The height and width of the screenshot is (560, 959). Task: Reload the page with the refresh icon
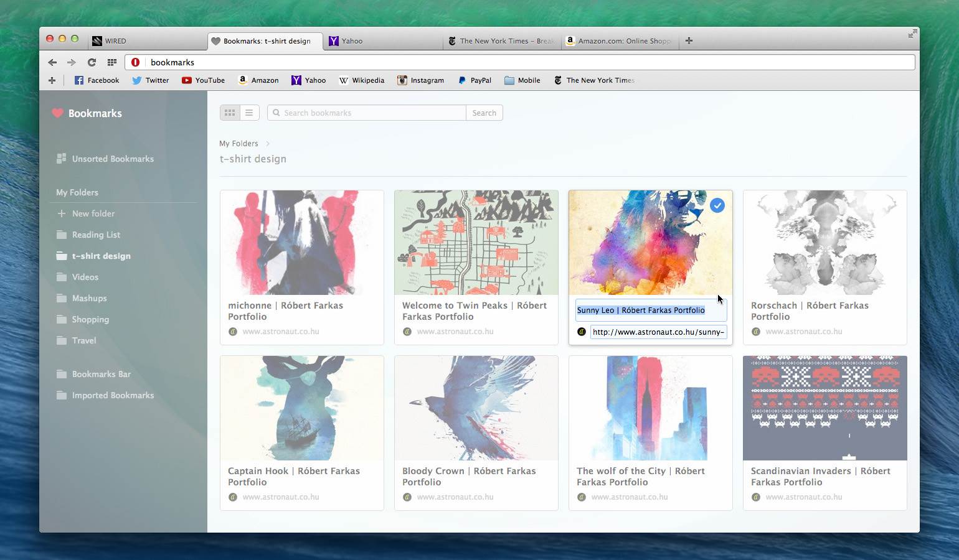tap(92, 62)
